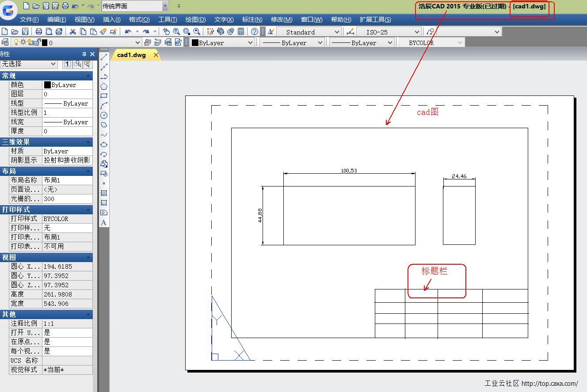Select the Circle drawing tool
The height and width of the screenshot is (392, 587).
point(104,115)
